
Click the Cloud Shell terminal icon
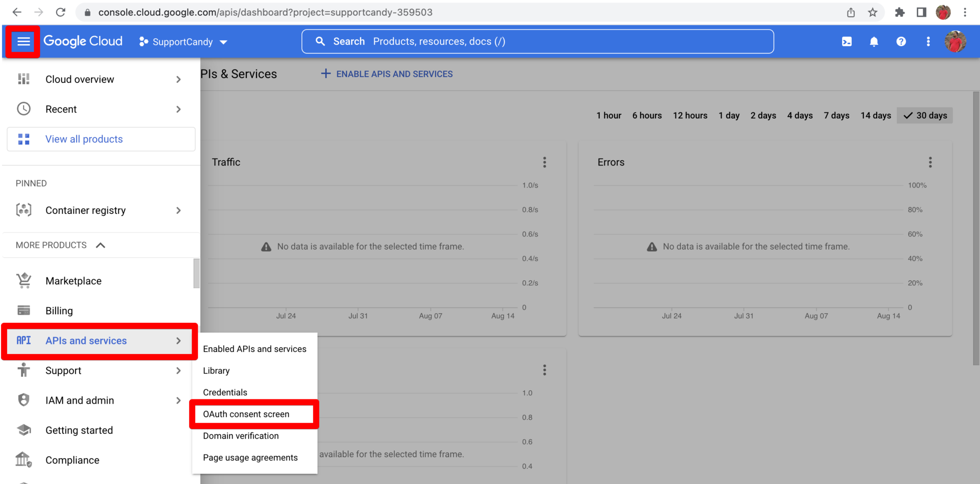tap(846, 42)
